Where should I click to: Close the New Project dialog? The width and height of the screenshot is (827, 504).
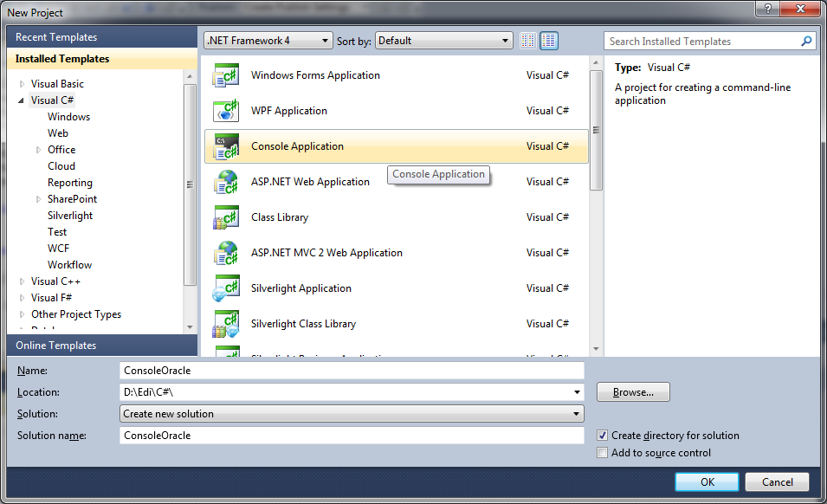800,9
